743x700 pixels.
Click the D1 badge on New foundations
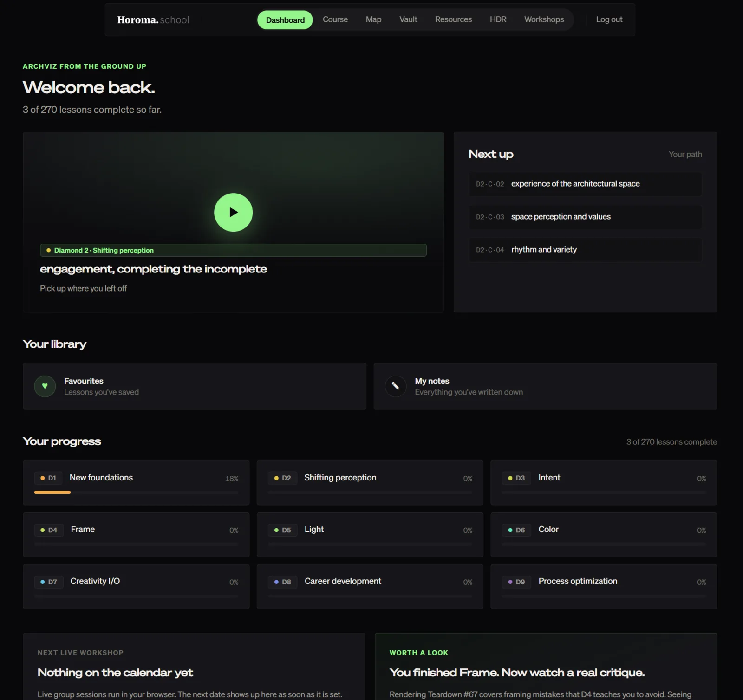point(48,478)
